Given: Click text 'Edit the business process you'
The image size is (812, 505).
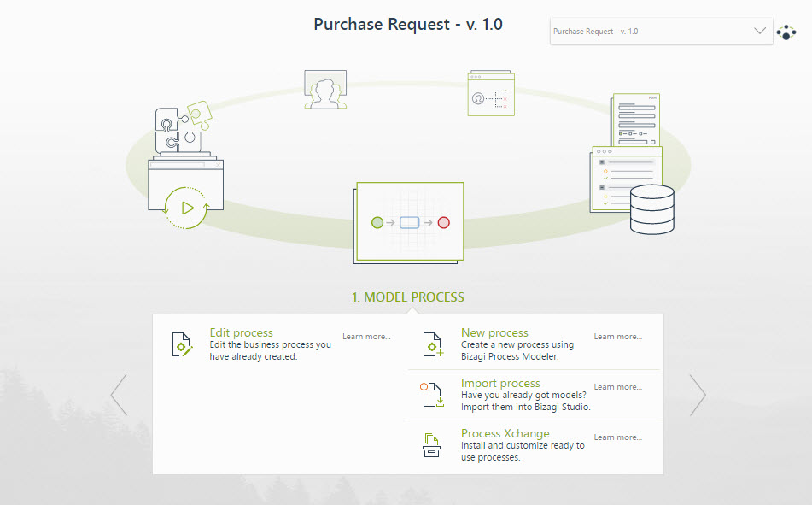Looking at the screenshot, I should [271, 345].
